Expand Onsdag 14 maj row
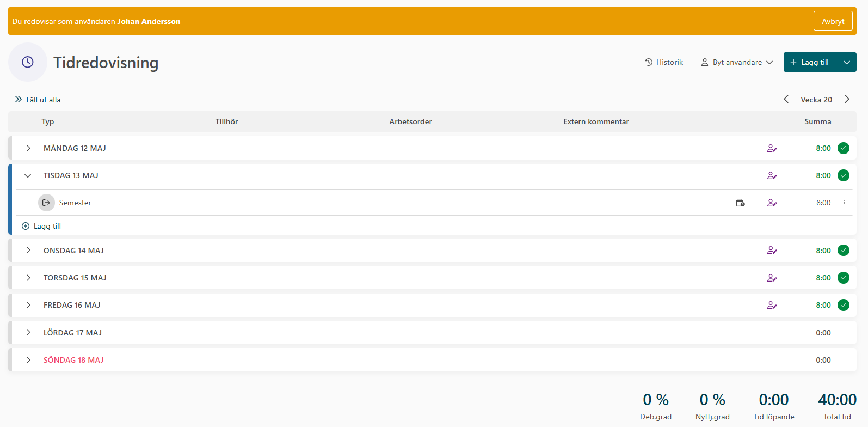Viewport: 868px width, 427px height. [28, 251]
